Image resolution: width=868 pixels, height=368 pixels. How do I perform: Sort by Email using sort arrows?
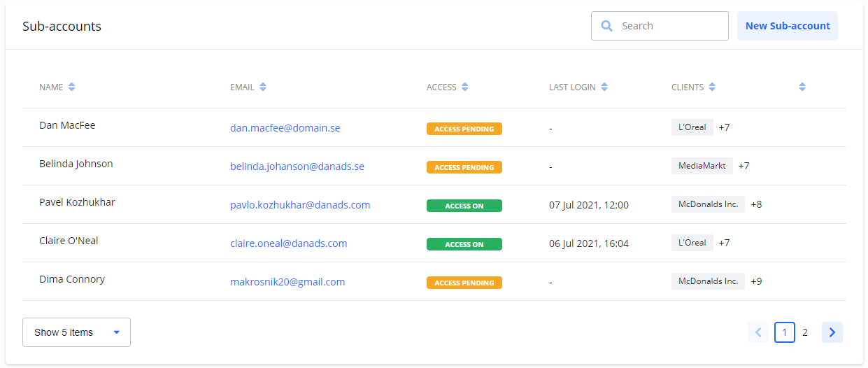pyautogui.click(x=263, y=87)
